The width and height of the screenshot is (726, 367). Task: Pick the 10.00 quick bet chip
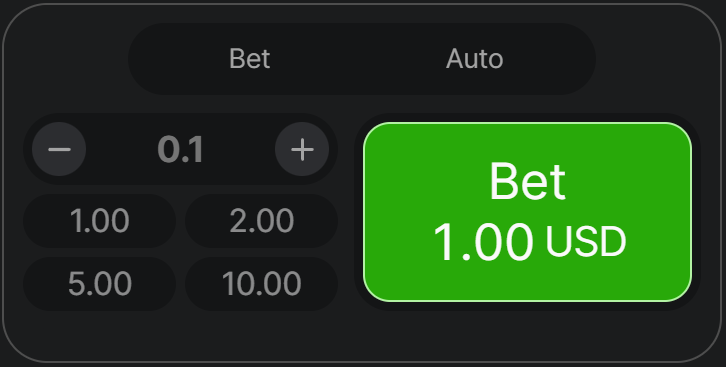262,284
